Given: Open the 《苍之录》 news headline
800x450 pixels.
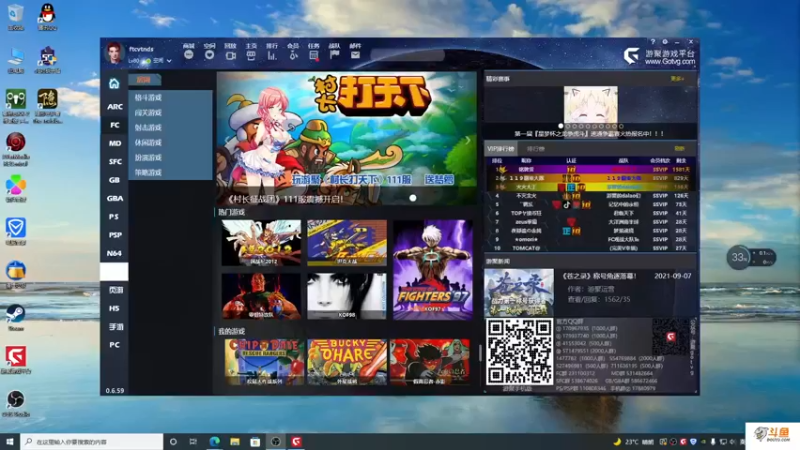Looking at the screenshot, I should coord(598,276).
